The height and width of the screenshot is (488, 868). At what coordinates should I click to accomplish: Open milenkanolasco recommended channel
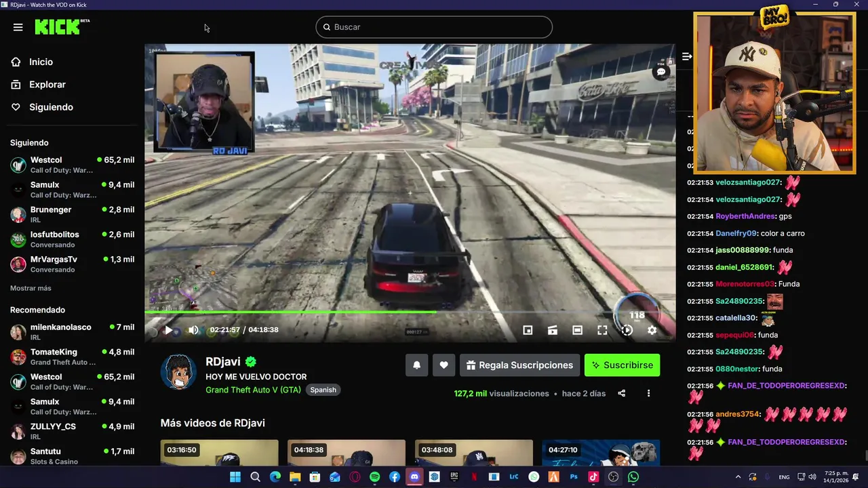pos(72,331)
